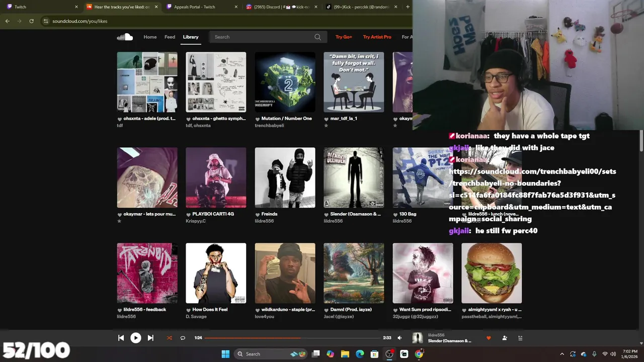Image resolution: width=644 pixels, height=362 pixels.
Task: Click the now-playing Slender artwork in player
Action: [418, 338]
